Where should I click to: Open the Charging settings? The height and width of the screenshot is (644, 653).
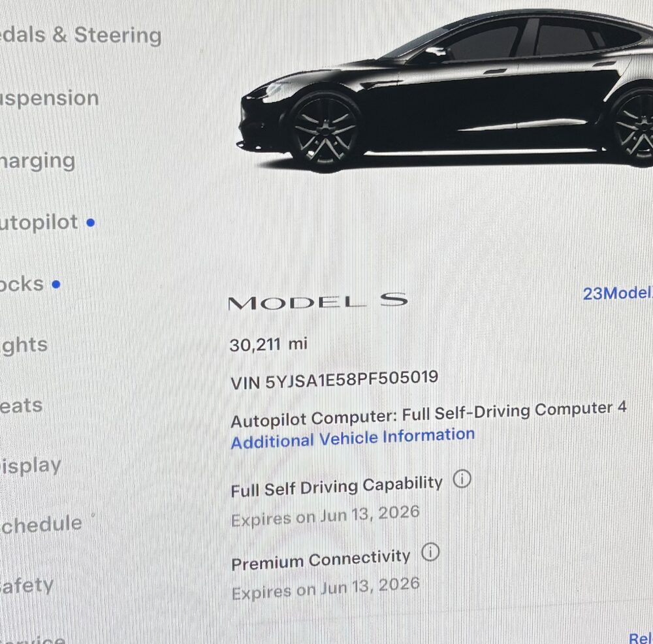coord(37,161)
